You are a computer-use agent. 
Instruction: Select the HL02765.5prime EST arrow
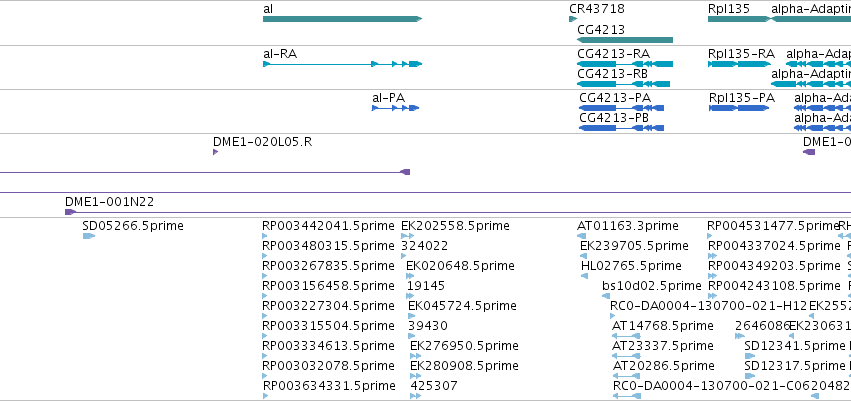tap(585, 276)
